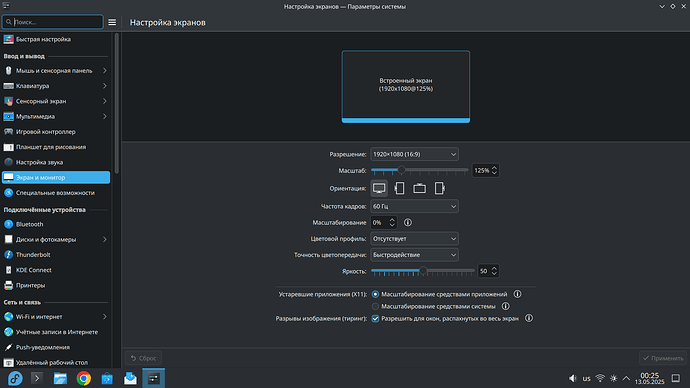The width and height of the screenshot is (690, 388).
Task: Click the Apply (Применить) button
Action: click(663, 358)
